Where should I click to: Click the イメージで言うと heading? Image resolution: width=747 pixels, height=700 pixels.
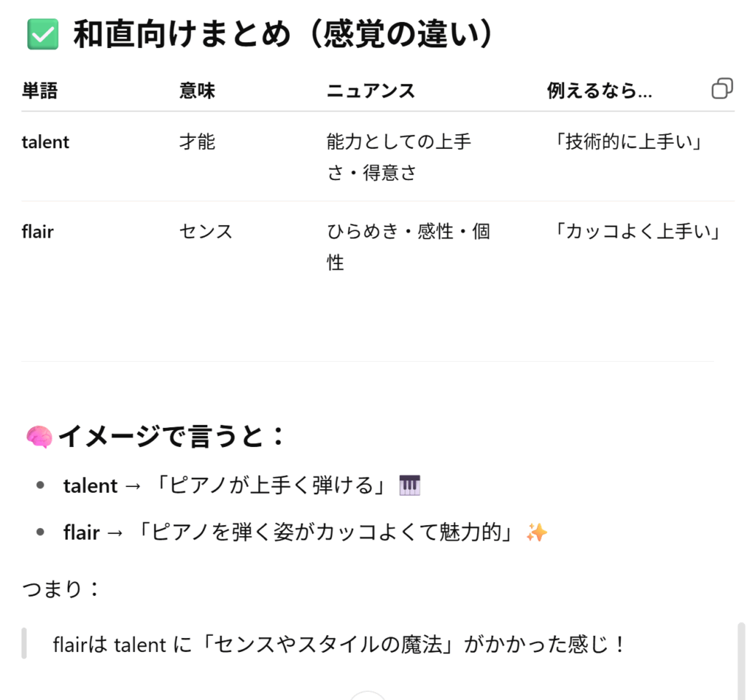(x=171, y=436)
